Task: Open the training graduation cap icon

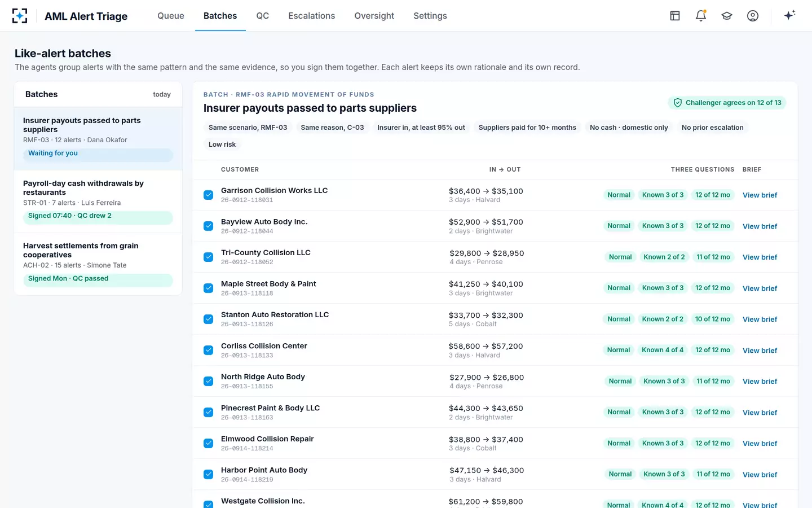Action: (727, 16)
